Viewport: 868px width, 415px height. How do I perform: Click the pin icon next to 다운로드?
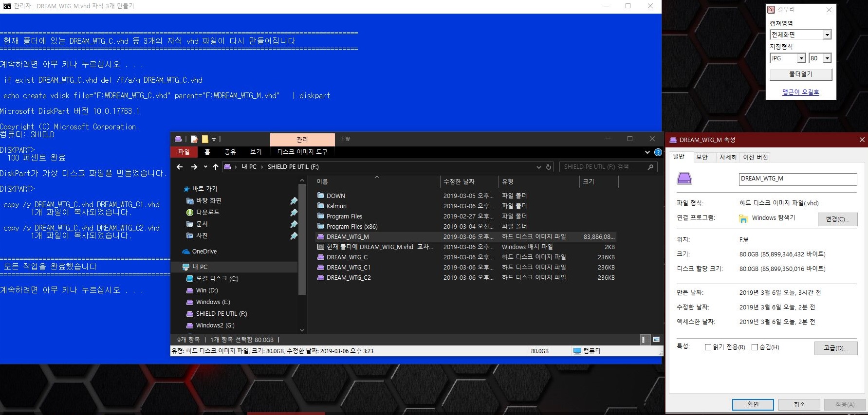294,213
